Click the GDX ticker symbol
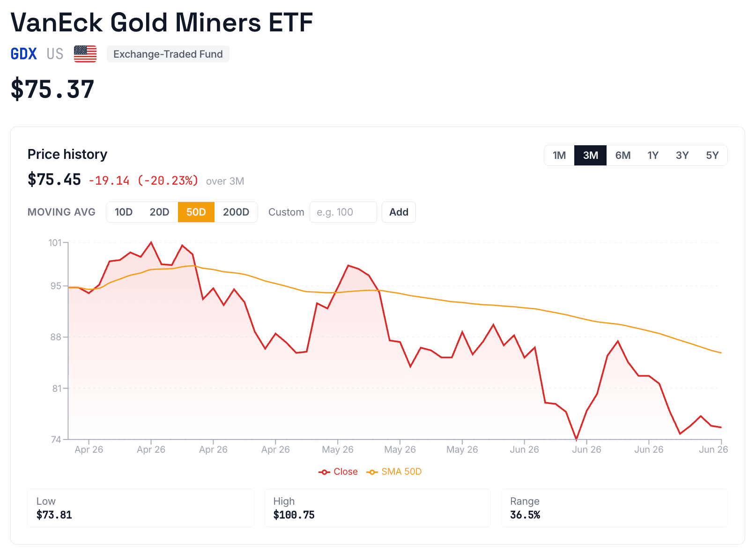 (x=24, y=54)
